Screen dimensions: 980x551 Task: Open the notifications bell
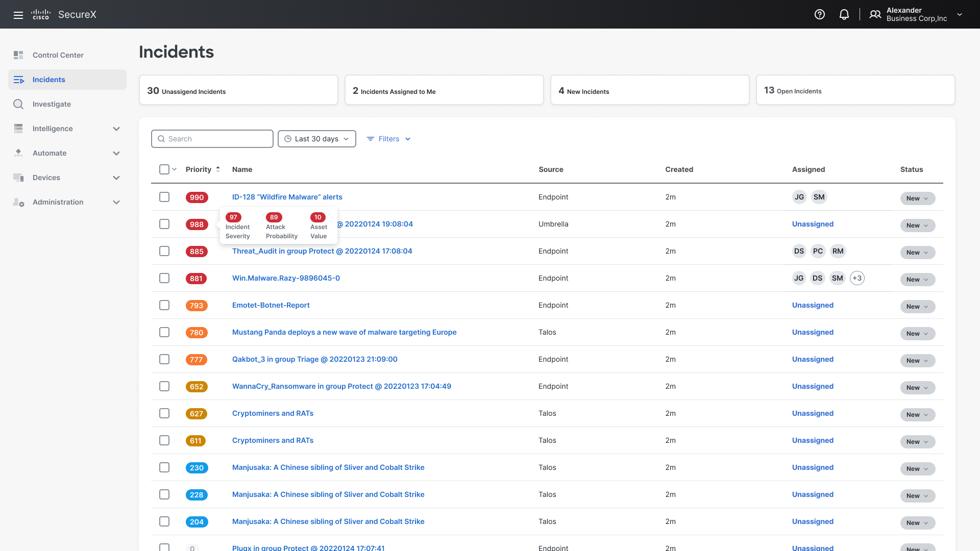844,14
